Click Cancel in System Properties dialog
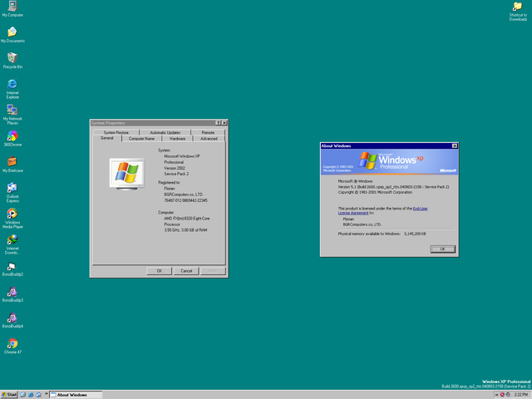The width and height of the screenshot is (532, 399). 186,271
